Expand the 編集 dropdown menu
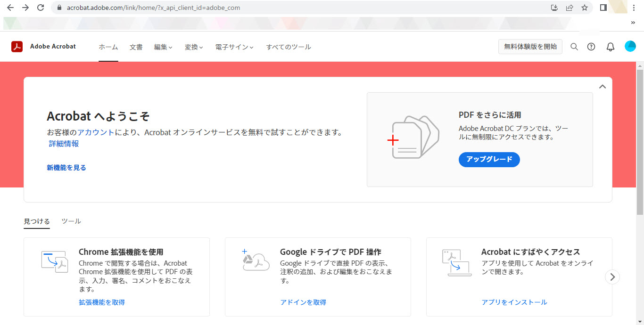Screen dimensions: 644x325 point(163,47)
